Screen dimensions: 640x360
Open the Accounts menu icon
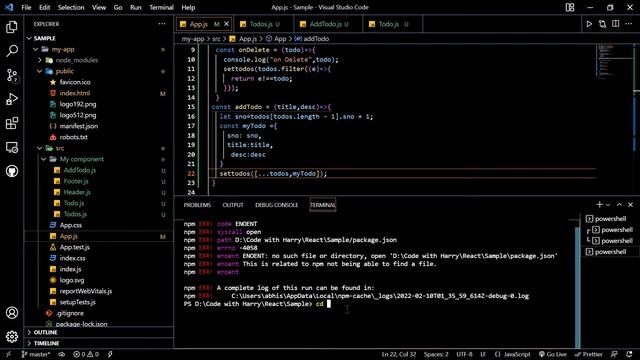click(12, 313)
